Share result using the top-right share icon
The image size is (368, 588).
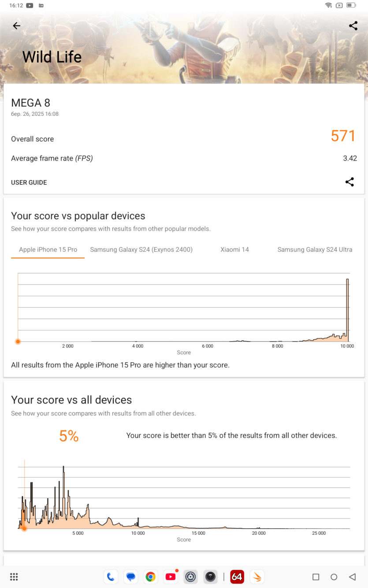(x=353, y=26)
